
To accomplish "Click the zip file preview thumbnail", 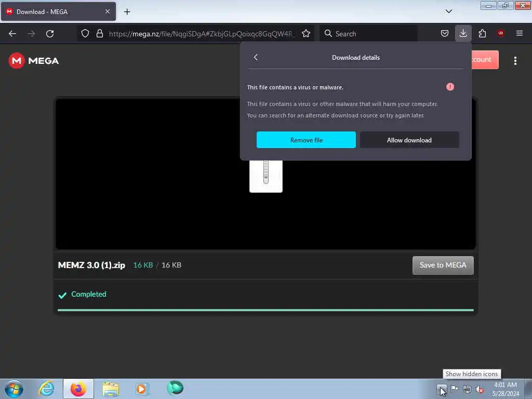I will [x=266, y=176].
